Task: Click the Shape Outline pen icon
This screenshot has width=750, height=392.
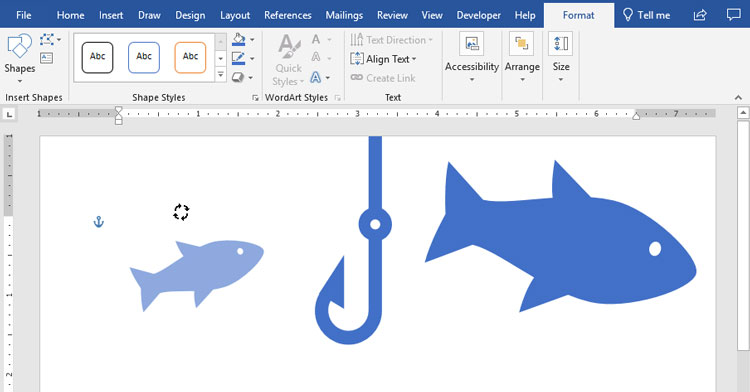Action: click(x=238, y=58)
